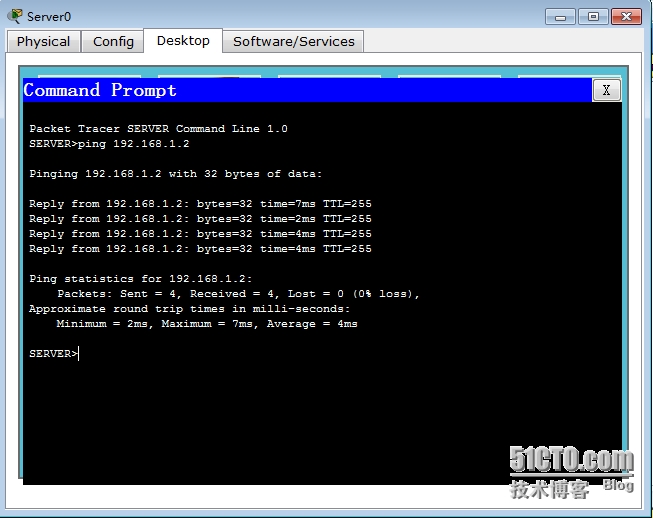The image size is (653, 518).
Task: Click 'Pinging 192.168.1.2 with 32 bytes of data:'
Action: (x=176, y=174)
